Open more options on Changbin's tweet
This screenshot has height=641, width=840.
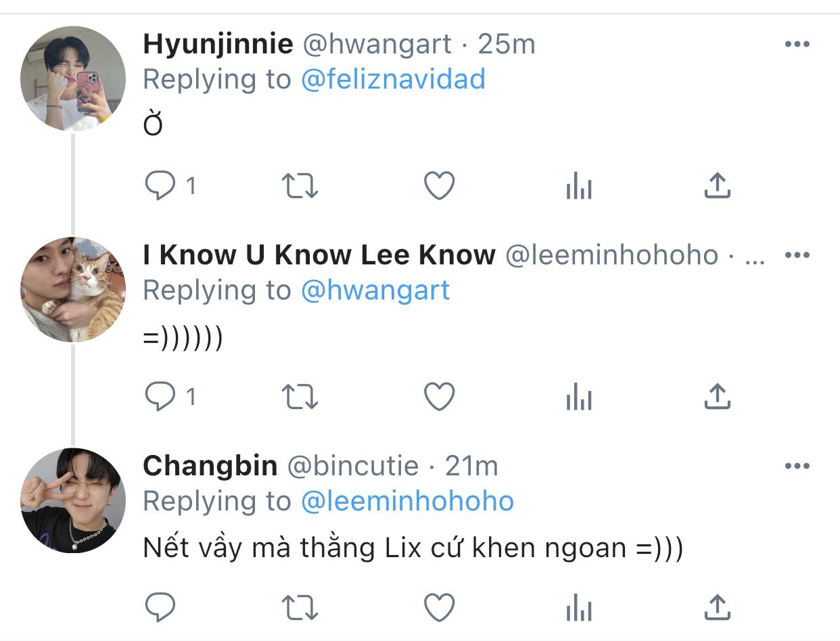[x=797, y=467]
